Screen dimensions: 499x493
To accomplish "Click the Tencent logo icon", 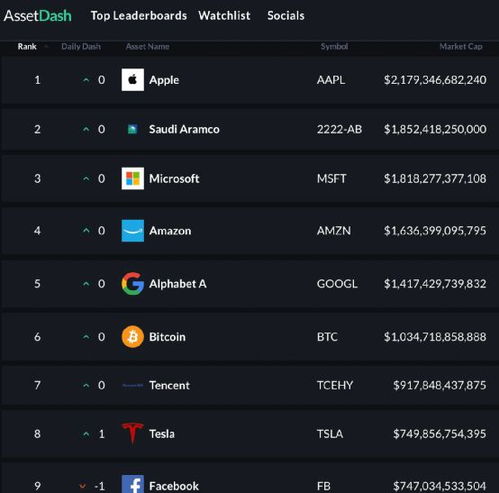I will pos(133,386).
